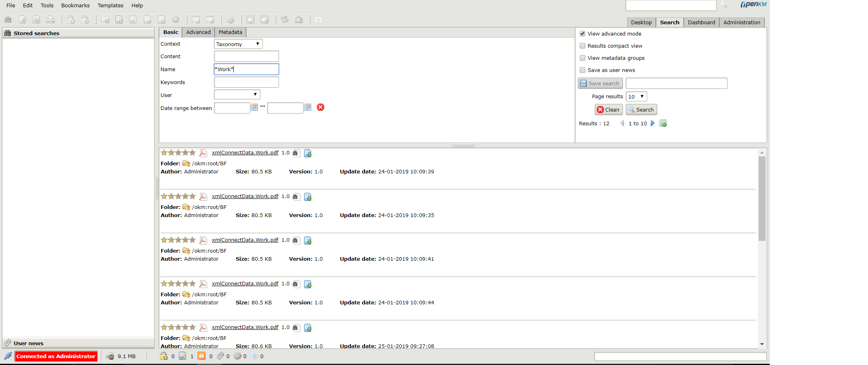Toggle View metadata groups checkbox
Screen dimensions: 868x365
pos(583,58)
